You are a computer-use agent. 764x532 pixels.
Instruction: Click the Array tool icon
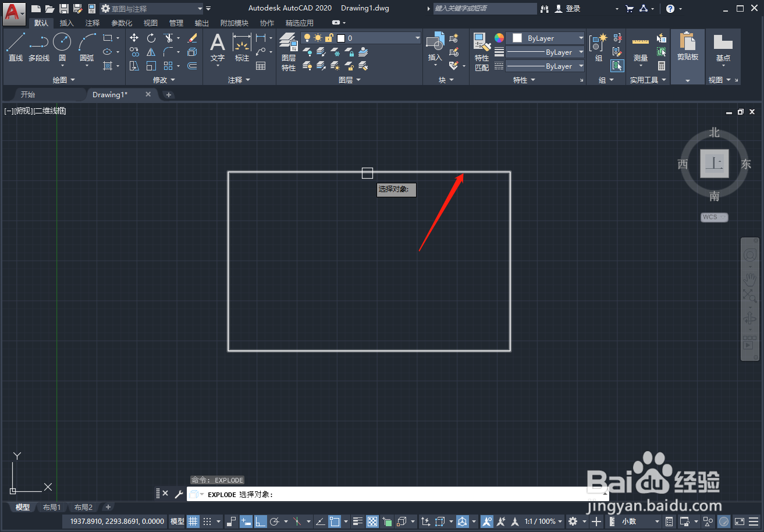point(168,66)
